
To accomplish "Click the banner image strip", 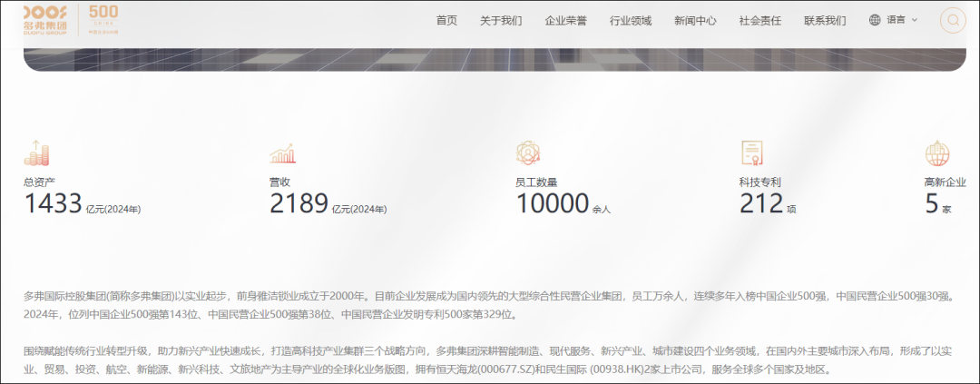I will coord(495,59).
